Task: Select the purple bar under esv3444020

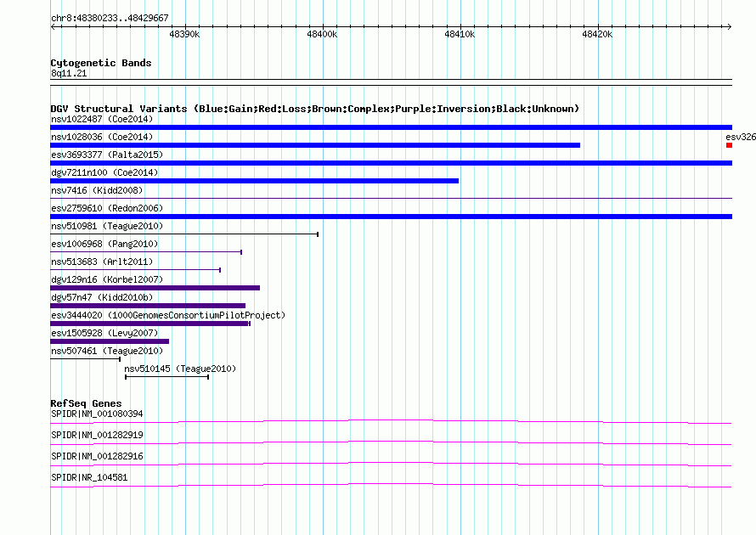Action: (150, 324)
